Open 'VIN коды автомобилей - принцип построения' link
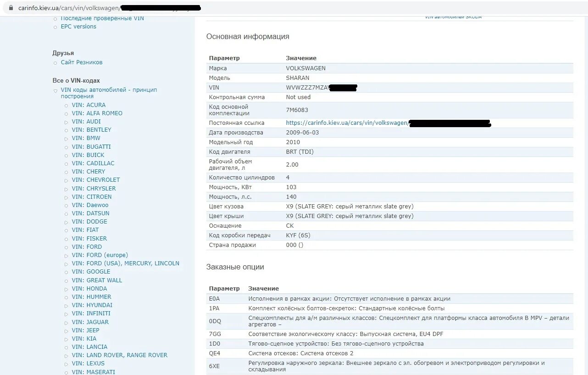This screenshot has width=588, height=375. [109, 93]
